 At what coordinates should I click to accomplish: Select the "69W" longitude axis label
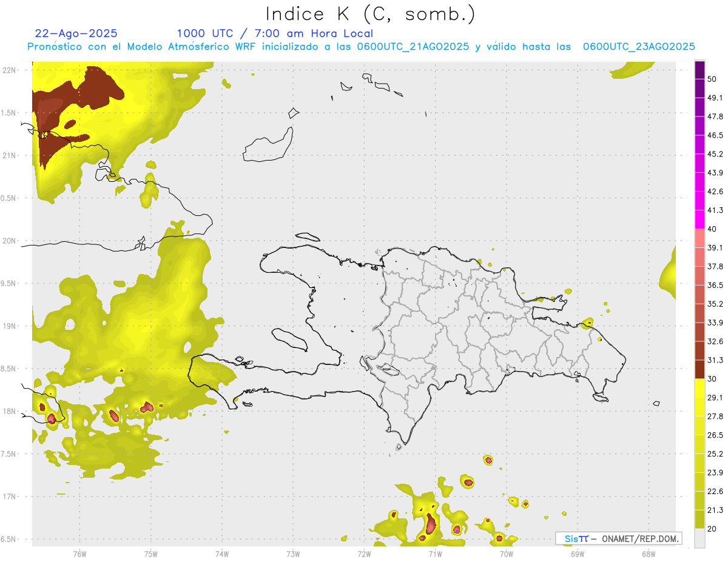577,554
